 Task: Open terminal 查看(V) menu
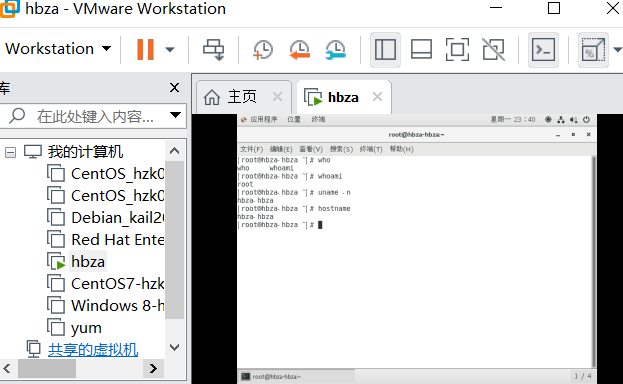[x=311, y=149]
